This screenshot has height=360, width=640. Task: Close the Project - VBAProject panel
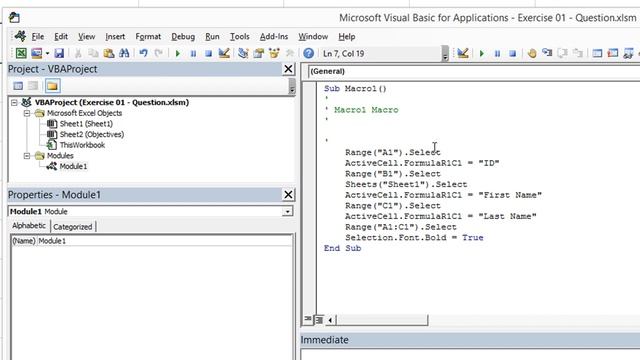288,69
